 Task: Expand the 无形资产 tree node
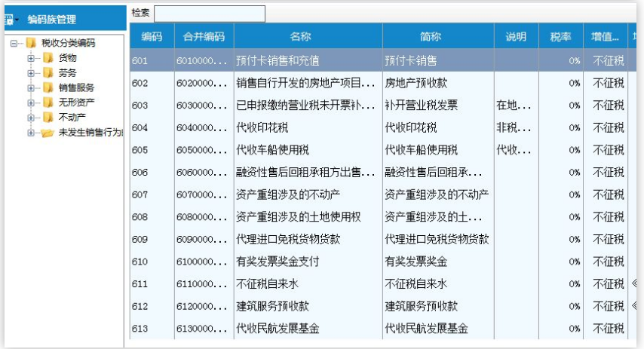31,103
